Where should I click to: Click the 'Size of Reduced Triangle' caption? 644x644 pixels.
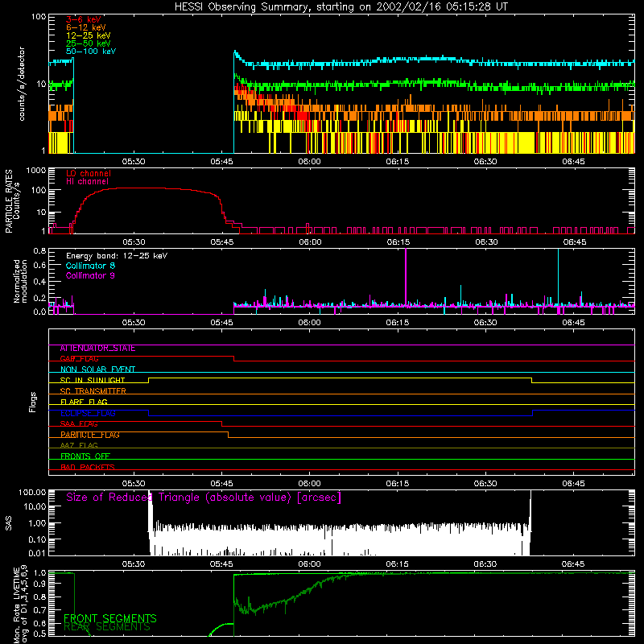pos(204,497)
